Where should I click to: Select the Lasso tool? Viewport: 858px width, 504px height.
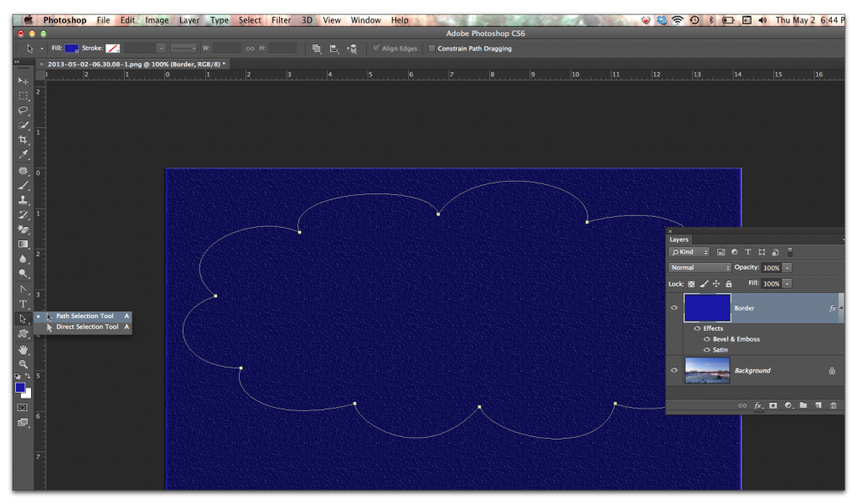pos(23,111)
